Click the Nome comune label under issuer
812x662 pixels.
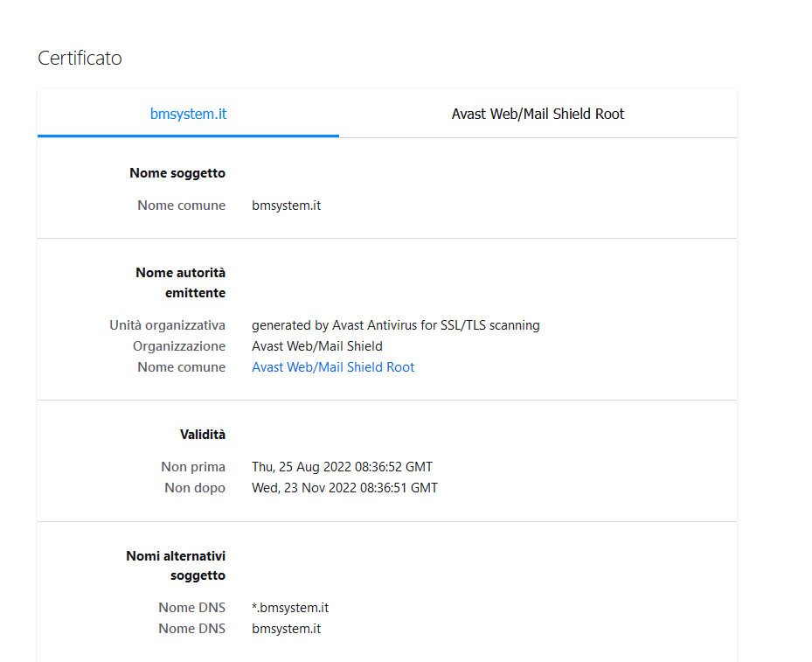181,367
